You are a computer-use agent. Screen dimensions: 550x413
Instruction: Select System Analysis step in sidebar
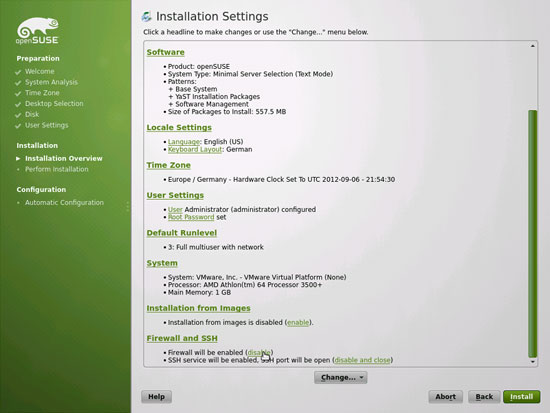51,82
